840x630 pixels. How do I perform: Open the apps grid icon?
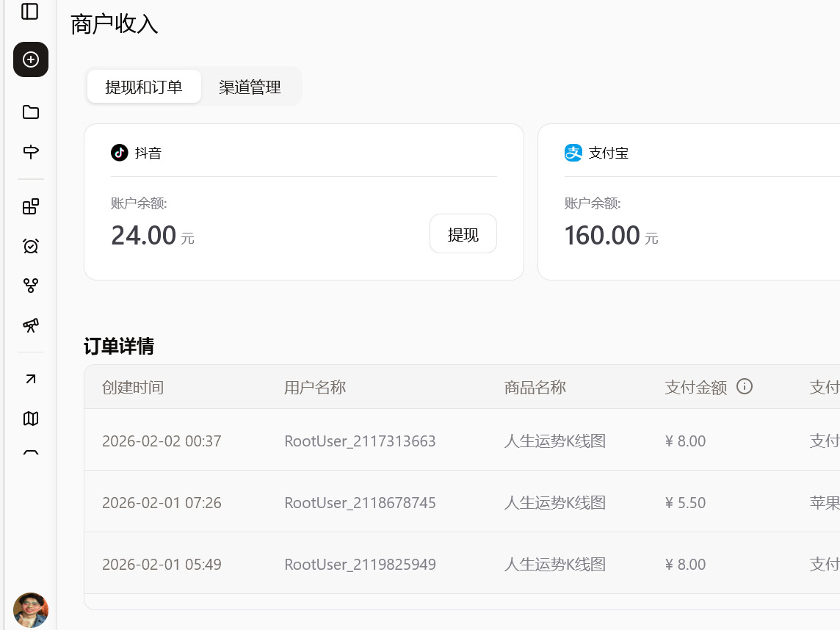click(x=31, y=207)
